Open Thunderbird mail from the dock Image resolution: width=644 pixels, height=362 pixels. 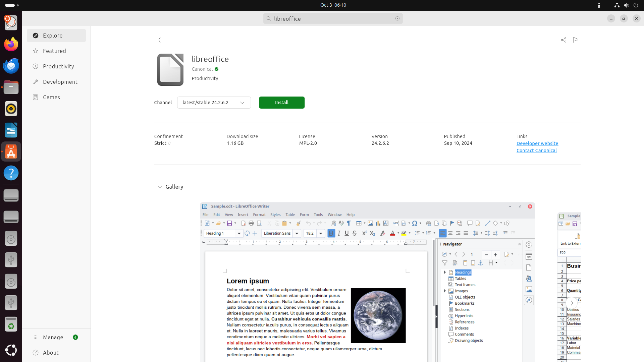point(11,66)
